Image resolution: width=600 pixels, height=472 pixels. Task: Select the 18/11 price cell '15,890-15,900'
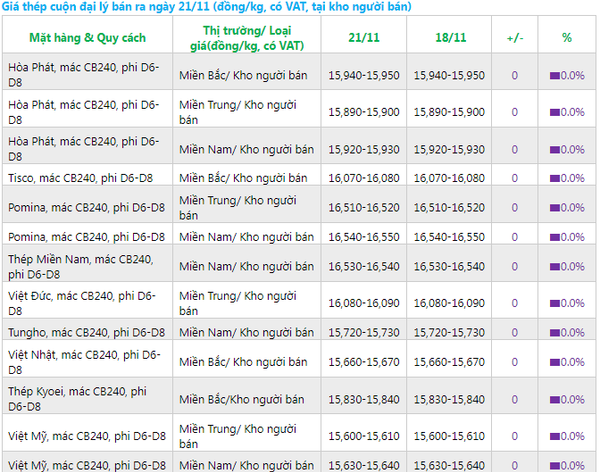[x=449, y=112]
